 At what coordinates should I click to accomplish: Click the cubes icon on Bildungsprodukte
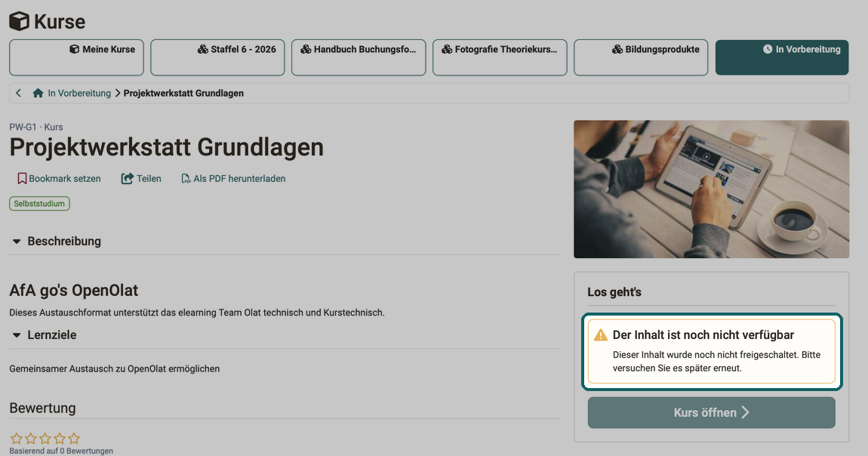tap(617, 49)
